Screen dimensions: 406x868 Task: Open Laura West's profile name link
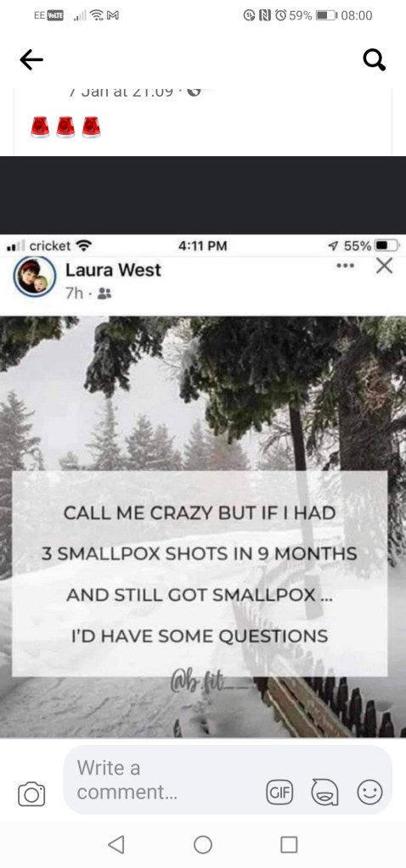coord(113,270)
